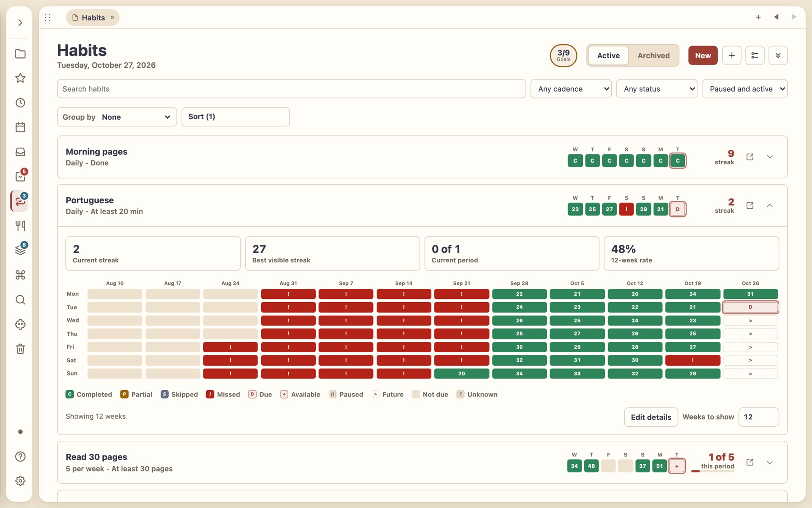Toggle the Due cell in Oct 26 Tuesday row
The image size is (812, 508).
(750, 307)
